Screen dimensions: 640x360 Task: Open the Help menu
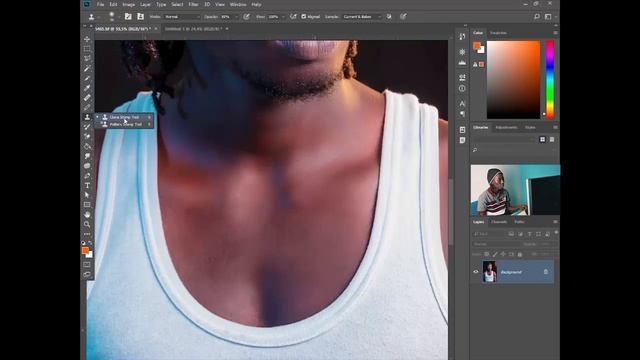256,4
